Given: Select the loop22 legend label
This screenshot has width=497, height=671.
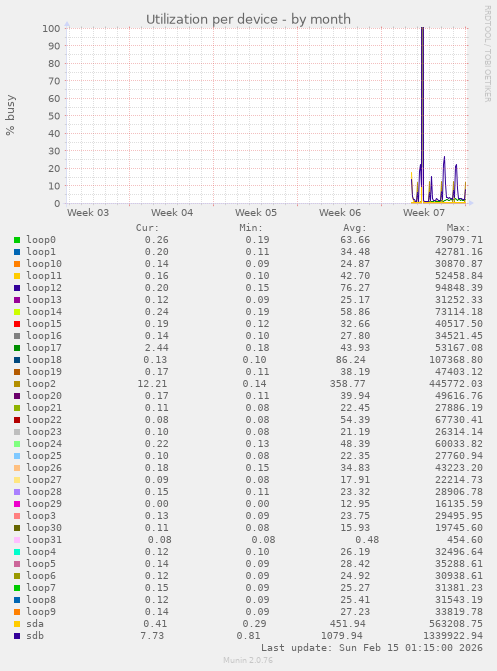Looking at the screenshot, I should (x=44, y=420).
